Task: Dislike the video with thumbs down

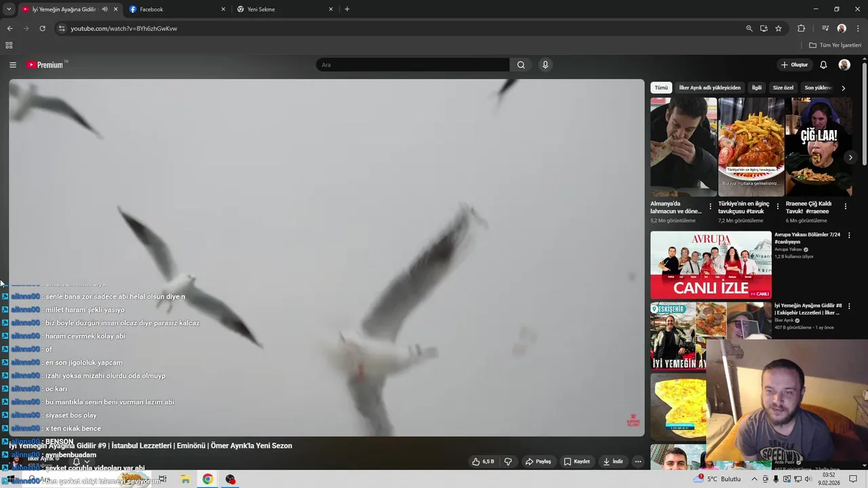Action: [508, 462]
